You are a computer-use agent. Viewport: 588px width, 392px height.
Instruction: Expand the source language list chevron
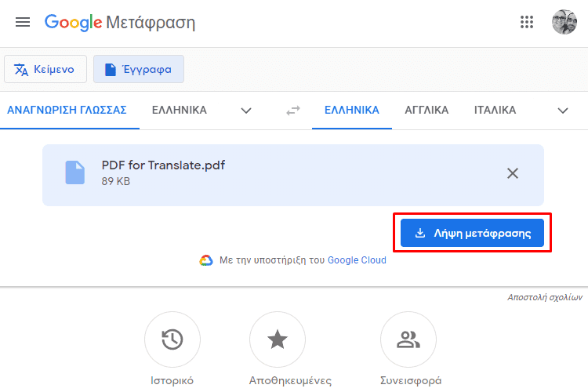246,111
